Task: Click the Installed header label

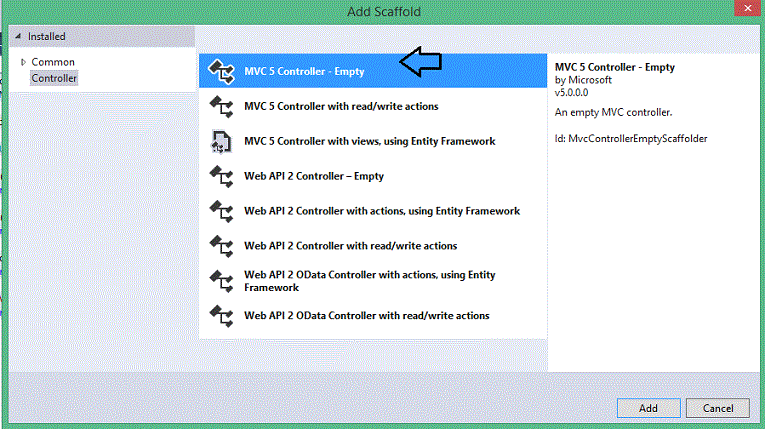Action: click(46, 37)
